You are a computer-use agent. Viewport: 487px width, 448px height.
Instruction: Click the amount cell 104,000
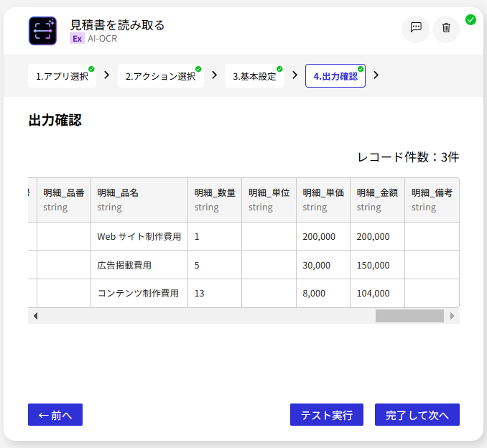coord(377,294)
